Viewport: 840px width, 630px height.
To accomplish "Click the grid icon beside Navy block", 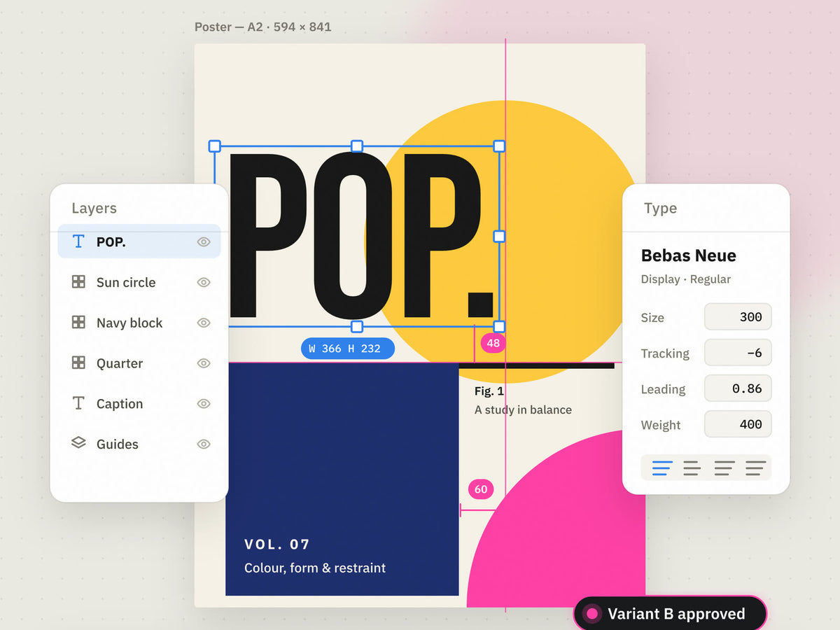I will tap(78, 323).
